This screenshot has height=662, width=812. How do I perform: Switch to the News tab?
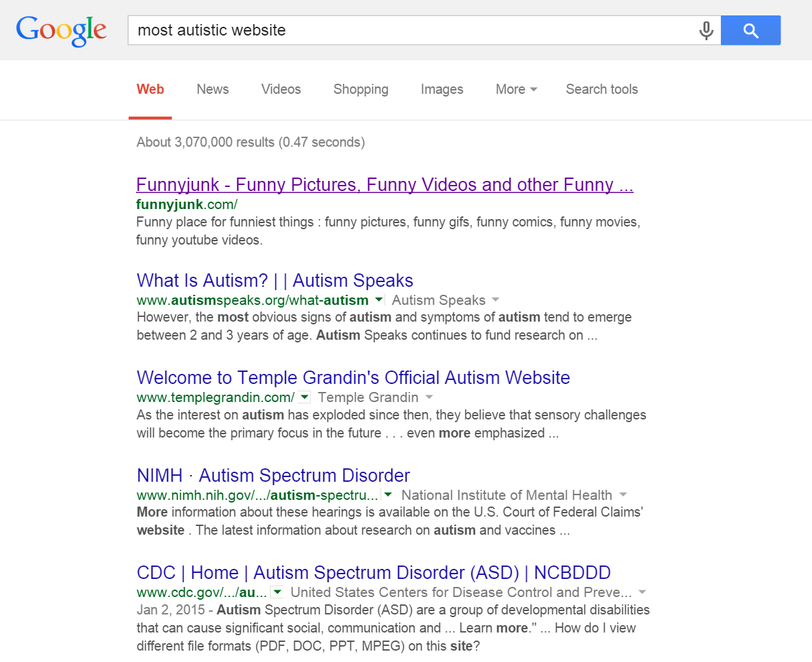click(212, 89)
